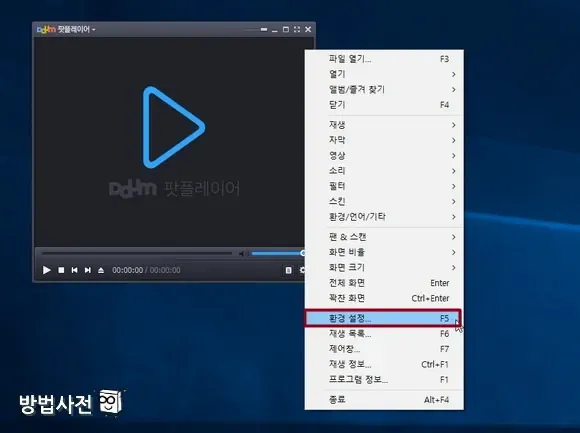The height and width of the screenshot is (433, 580).
Task: Choose 종료 to exit the player
Action: click(384, 400)
